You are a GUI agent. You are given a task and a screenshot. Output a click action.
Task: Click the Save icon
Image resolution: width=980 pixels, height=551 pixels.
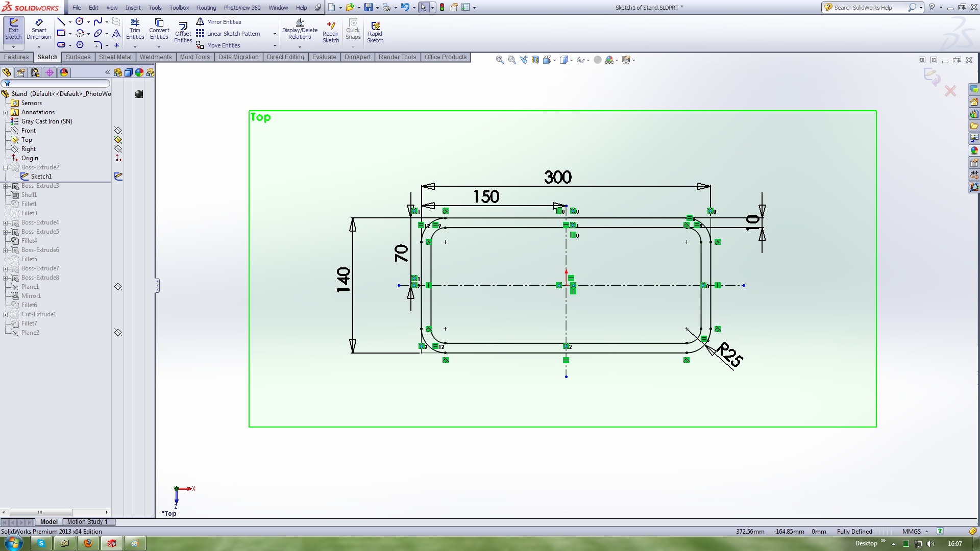[x=368, y=7]
